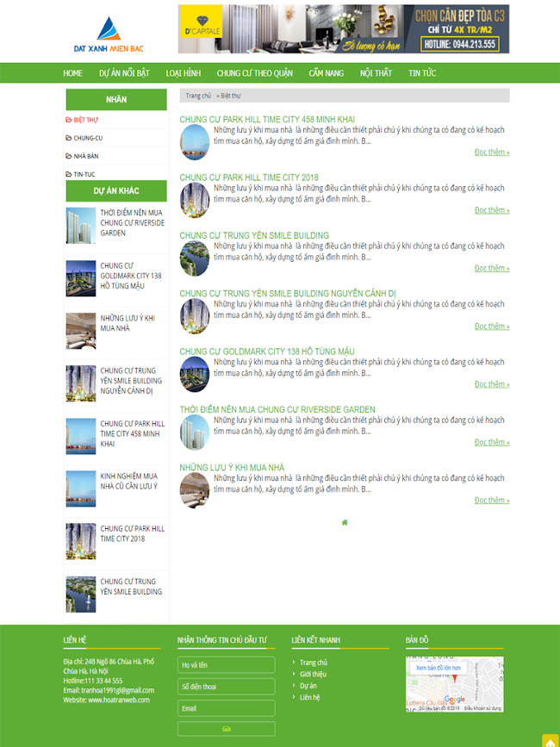Click folder icon beside NHÀ BÁN label

(69, 156)
